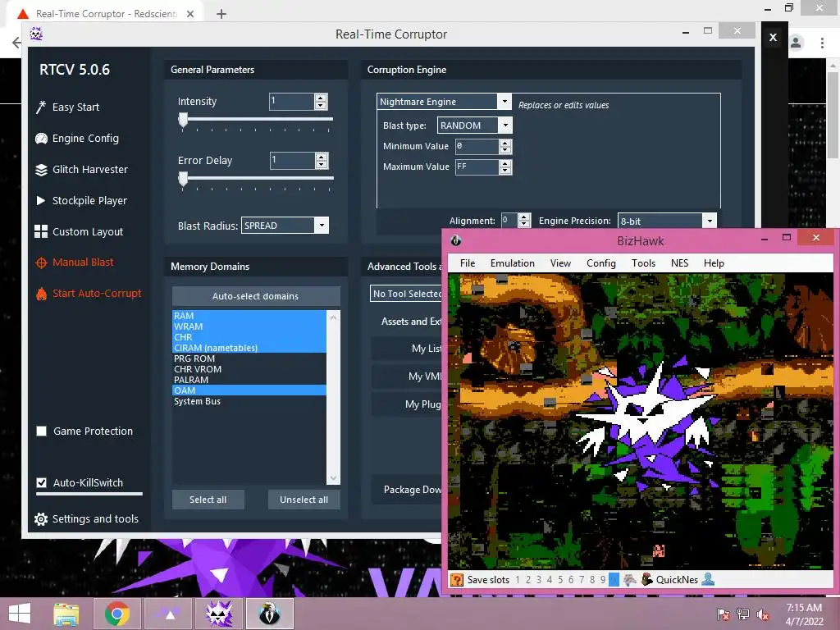
Task: Open Settings and tools
Action: (86, 518)
